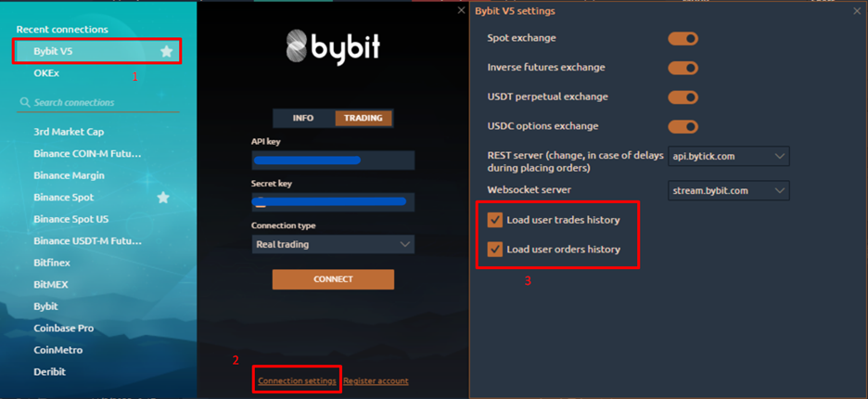Click the CONNECT button
Viewport: 868px width, 399px height.
click(333, 279)
